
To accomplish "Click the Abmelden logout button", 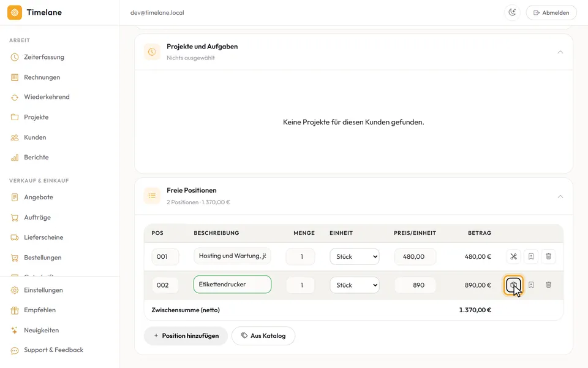I will pyautogui.click(x=551, y=12).
